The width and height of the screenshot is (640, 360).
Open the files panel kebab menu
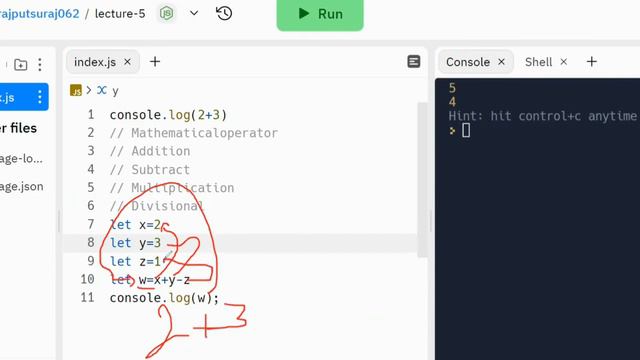40,64
